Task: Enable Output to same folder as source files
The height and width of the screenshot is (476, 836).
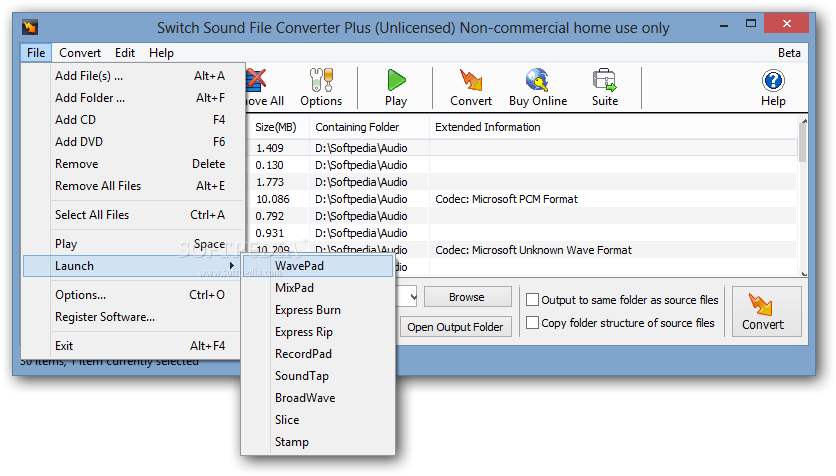Action: point(532,300)
